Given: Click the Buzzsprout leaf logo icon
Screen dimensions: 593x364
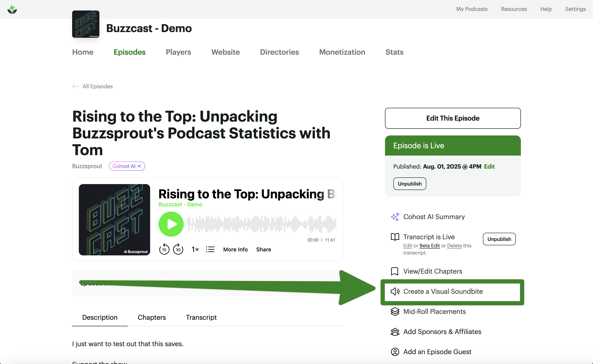Looking at the screenshot, I should 12,9.
